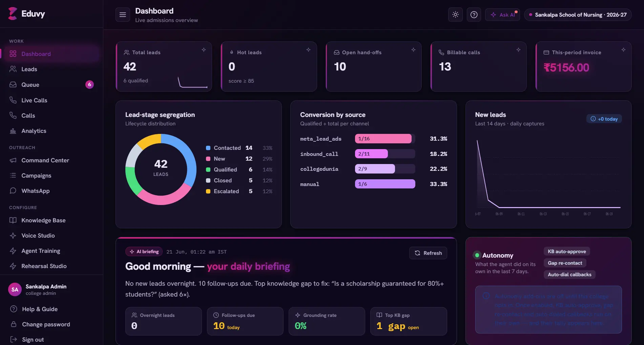
Task: Click the Campaigns sidebar label
Action: (36, 176)
